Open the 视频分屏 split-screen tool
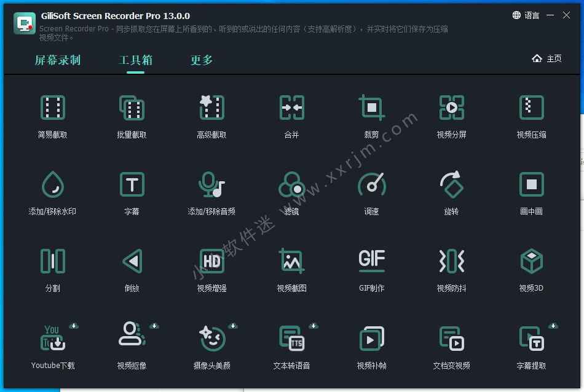 451,117
